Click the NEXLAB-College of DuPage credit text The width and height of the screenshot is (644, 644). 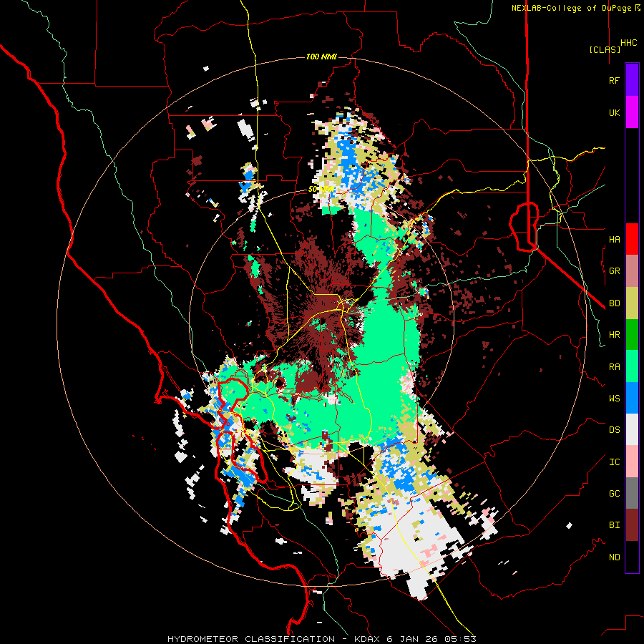pyautogui.click(x=571, y=8)
